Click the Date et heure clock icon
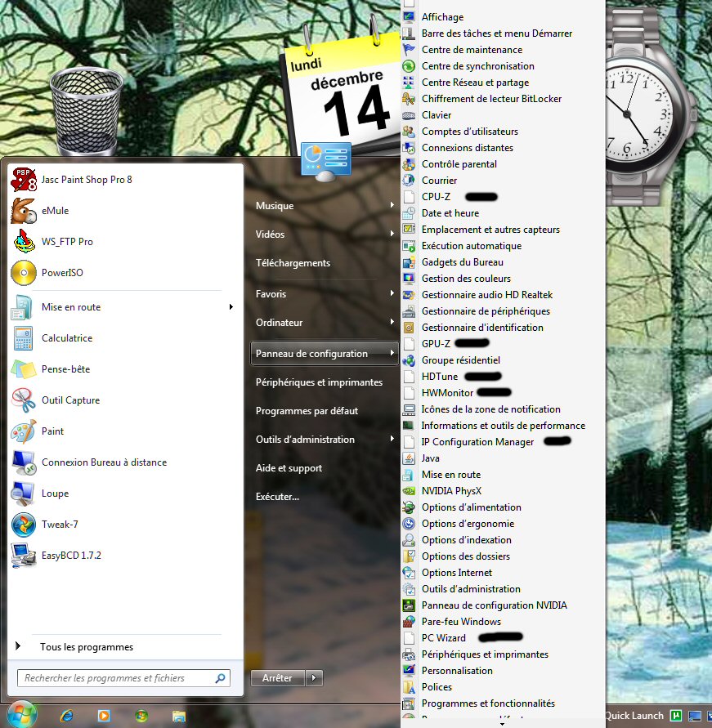Viewport: 712px width, 728px height. [409, 213]
